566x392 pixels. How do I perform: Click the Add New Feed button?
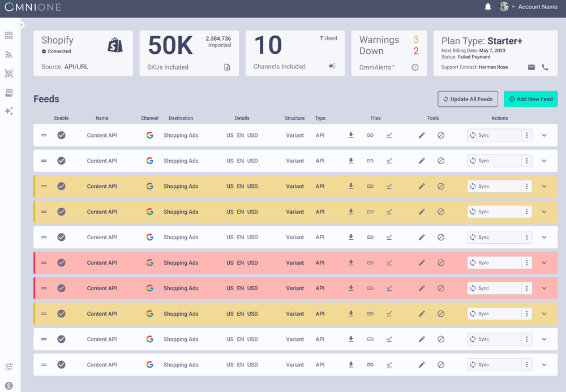530,98
